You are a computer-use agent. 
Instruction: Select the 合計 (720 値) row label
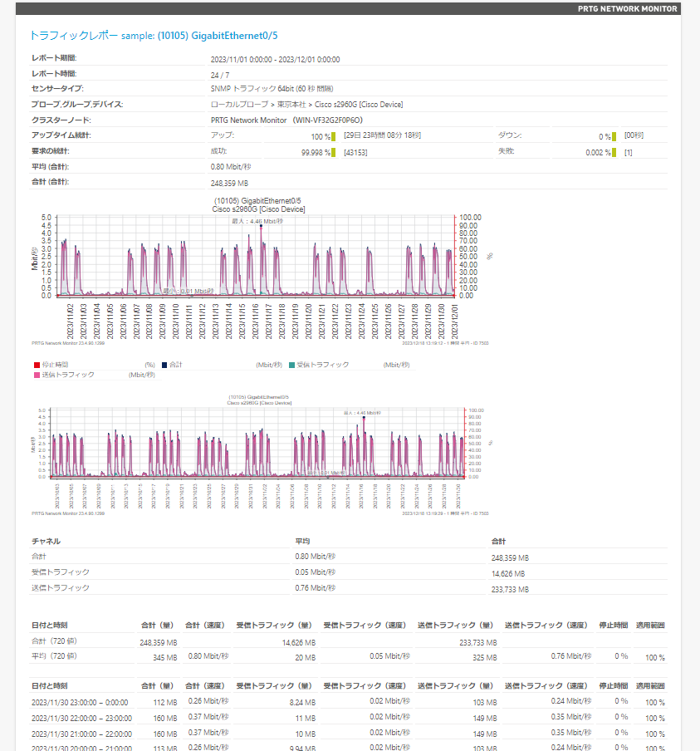tap(54, 641)
